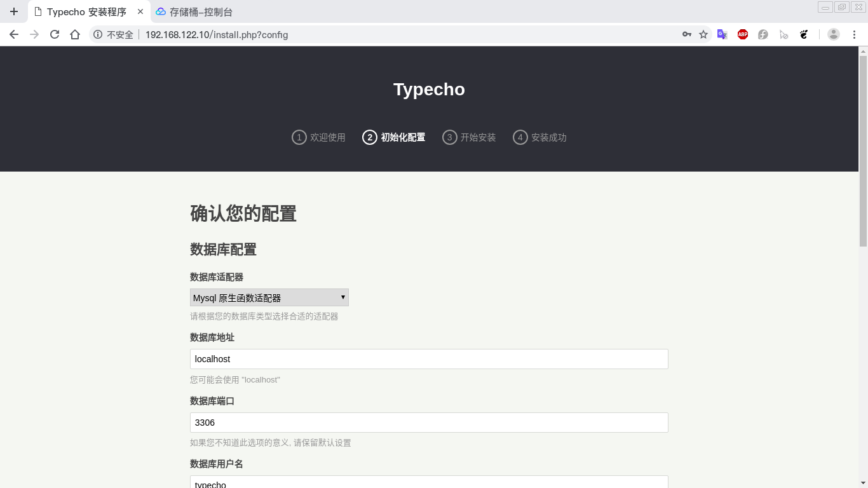Bookmark this page with the star icon
This screenshot has height=488, width=868.
[704, 34]
